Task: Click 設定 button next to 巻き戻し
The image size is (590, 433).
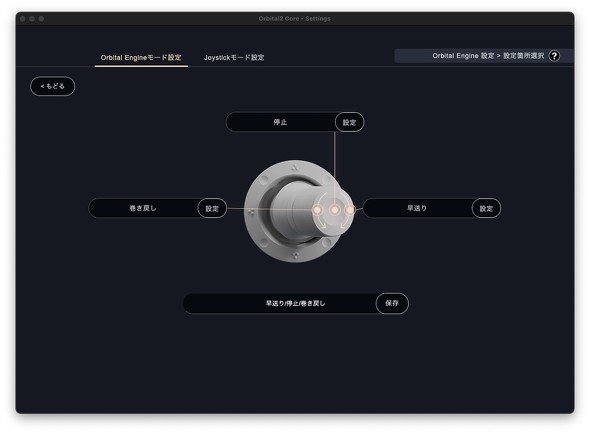Action: (x=212, y=208)
